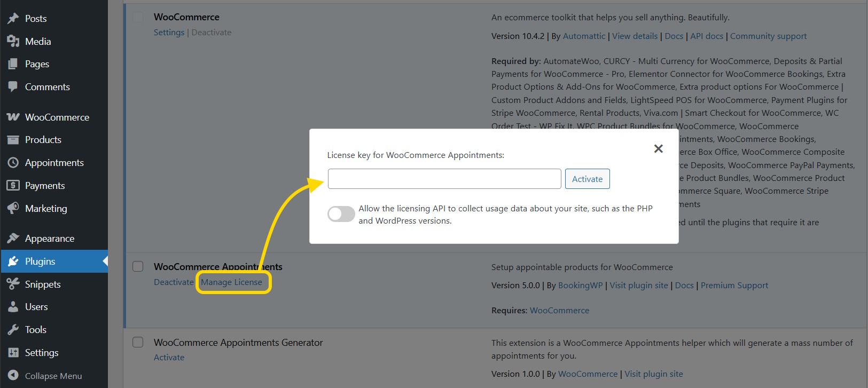Click Deactivate under WooCommerce plugin
The image size is (868, 388).
coord(212,33)
